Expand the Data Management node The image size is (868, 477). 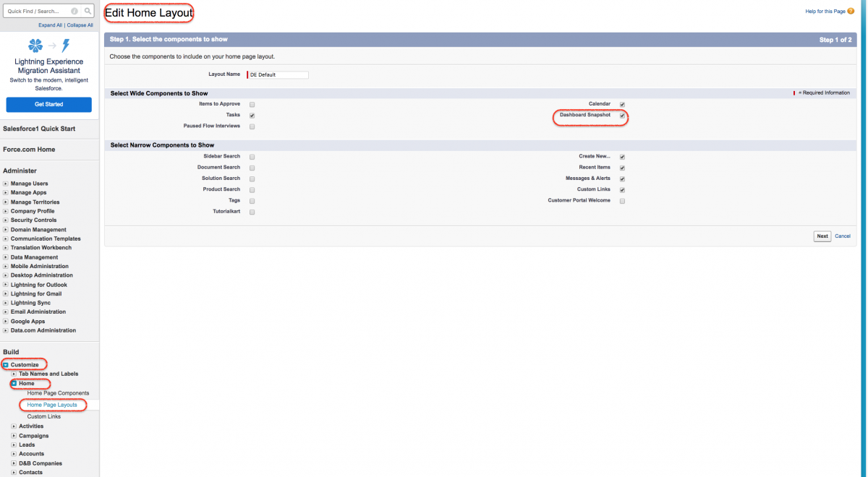pyautogui.click(x=6, y=257)
